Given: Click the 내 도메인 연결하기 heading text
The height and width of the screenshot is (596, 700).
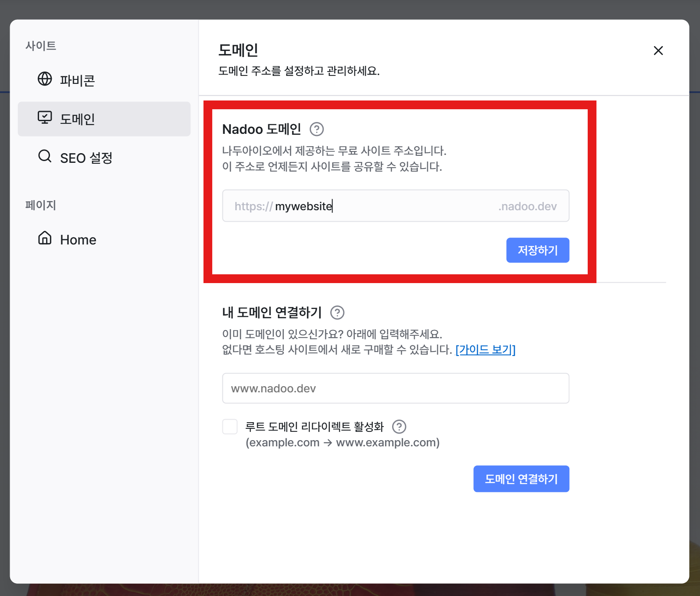Looking at the screenshot, I should pyautogui.click(x=272, y=312).
